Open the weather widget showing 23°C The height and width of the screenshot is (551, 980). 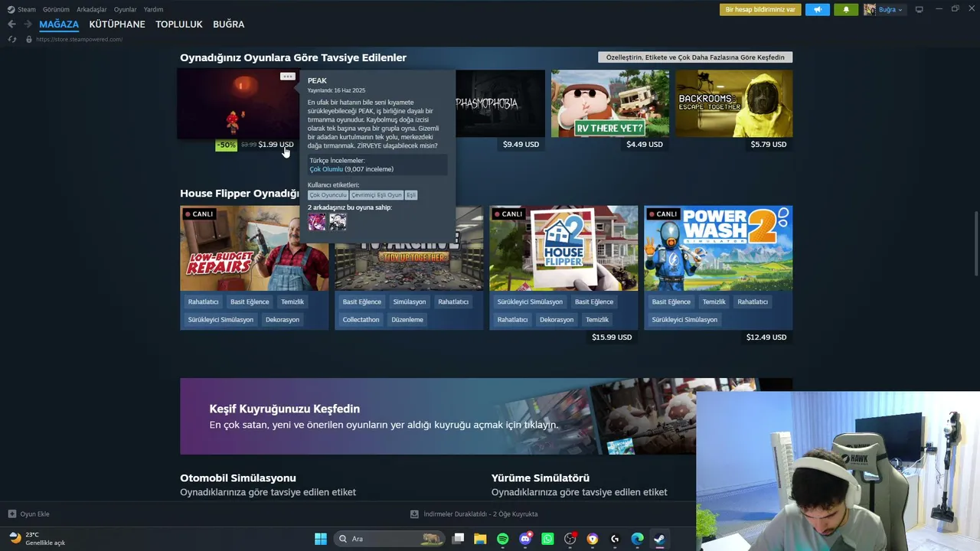[37, 539]
